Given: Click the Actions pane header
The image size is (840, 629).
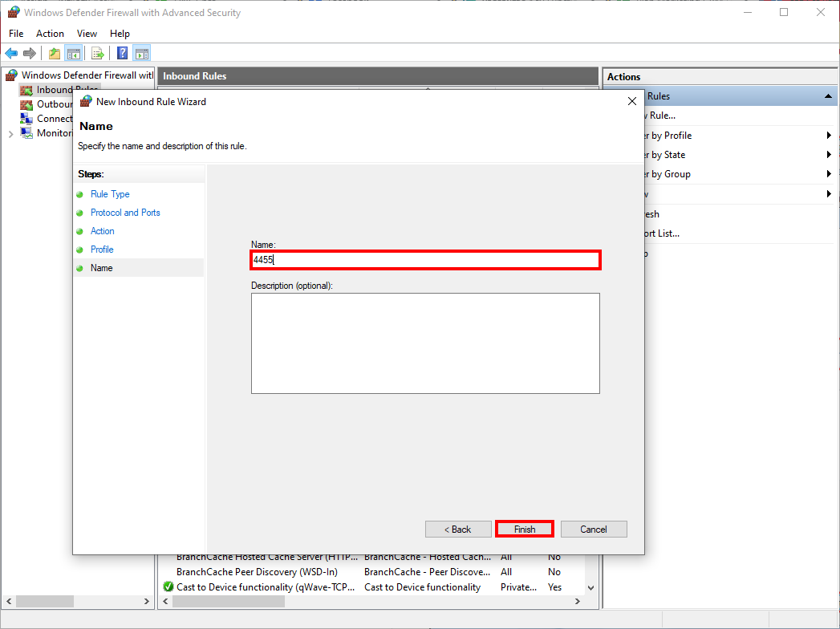Looking at the screenshot, I should (720, 76).
